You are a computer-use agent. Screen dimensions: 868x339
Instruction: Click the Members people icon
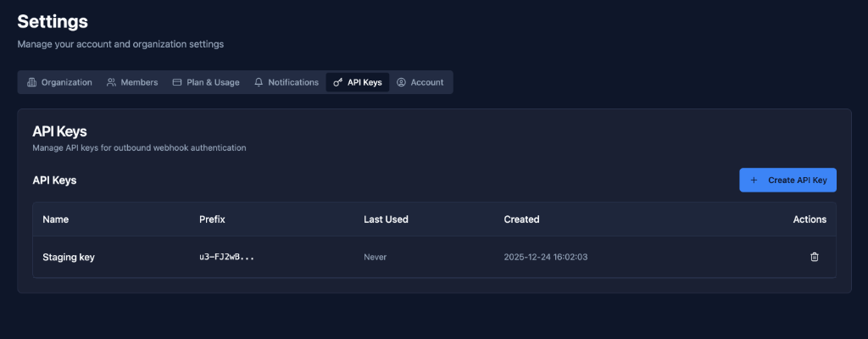(112, 82)
